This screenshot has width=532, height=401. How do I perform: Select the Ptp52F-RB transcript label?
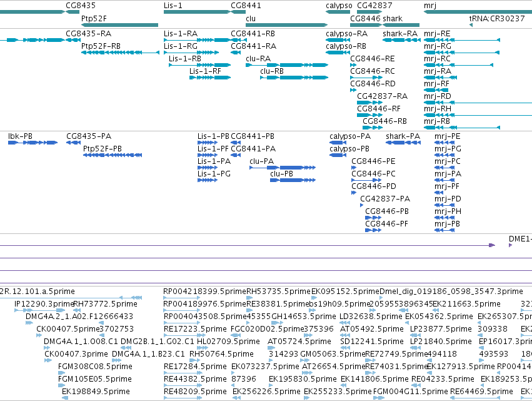click(x=101, y=46)
